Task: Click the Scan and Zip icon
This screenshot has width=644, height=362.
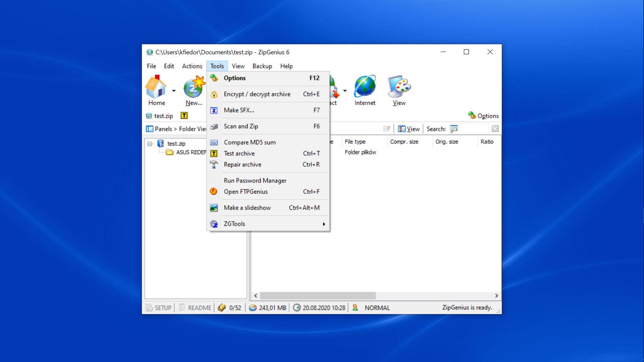Action: click(214, 126)
